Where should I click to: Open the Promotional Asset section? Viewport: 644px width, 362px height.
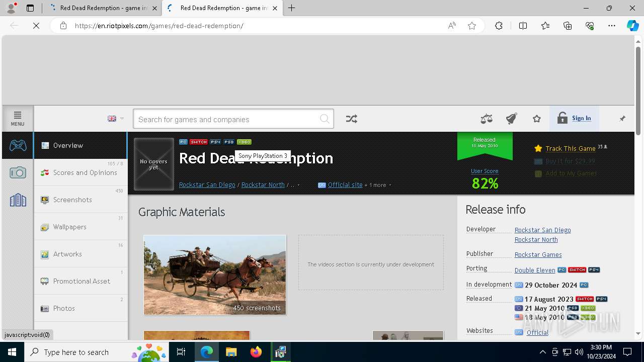click(80, 281)
